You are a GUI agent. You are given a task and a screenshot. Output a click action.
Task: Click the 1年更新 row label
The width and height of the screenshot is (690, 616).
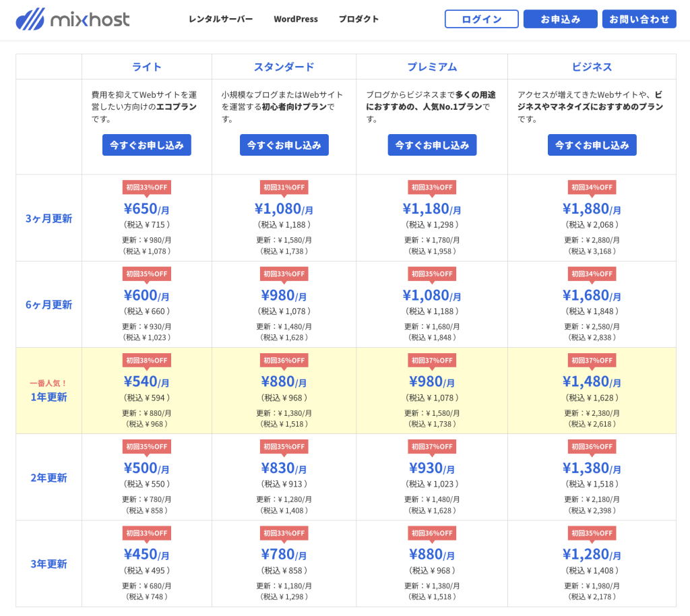(x=49, y=397)
